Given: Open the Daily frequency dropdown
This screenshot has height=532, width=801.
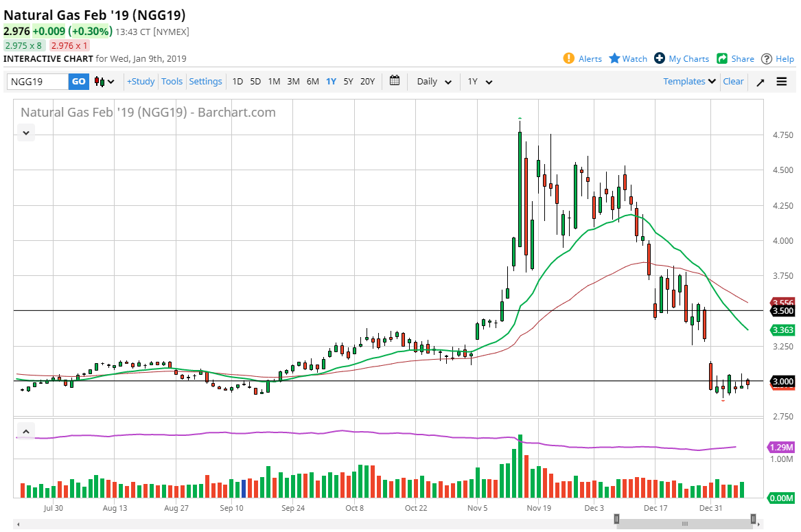Looking at the screenshot, I should 434,82.
